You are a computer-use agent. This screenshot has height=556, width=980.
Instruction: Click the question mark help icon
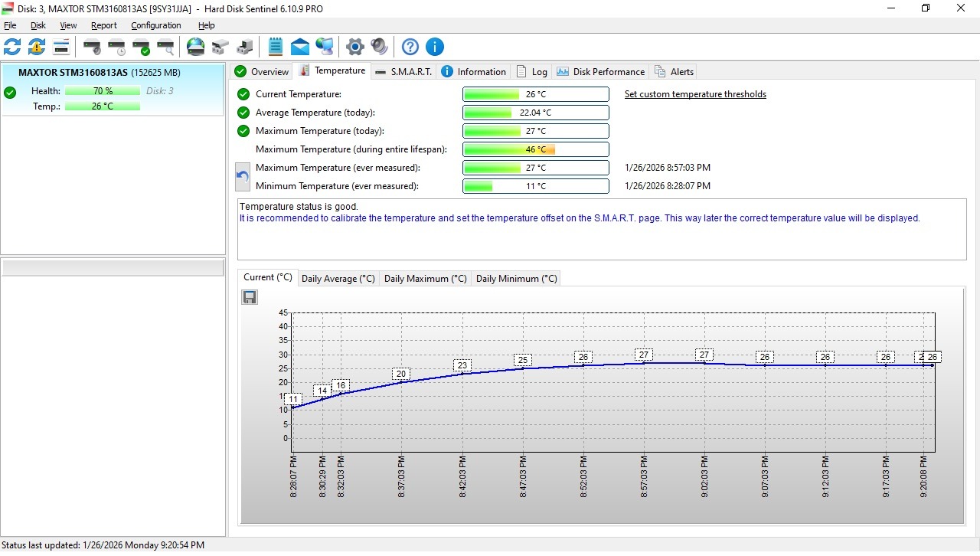(x=410, y=47)
